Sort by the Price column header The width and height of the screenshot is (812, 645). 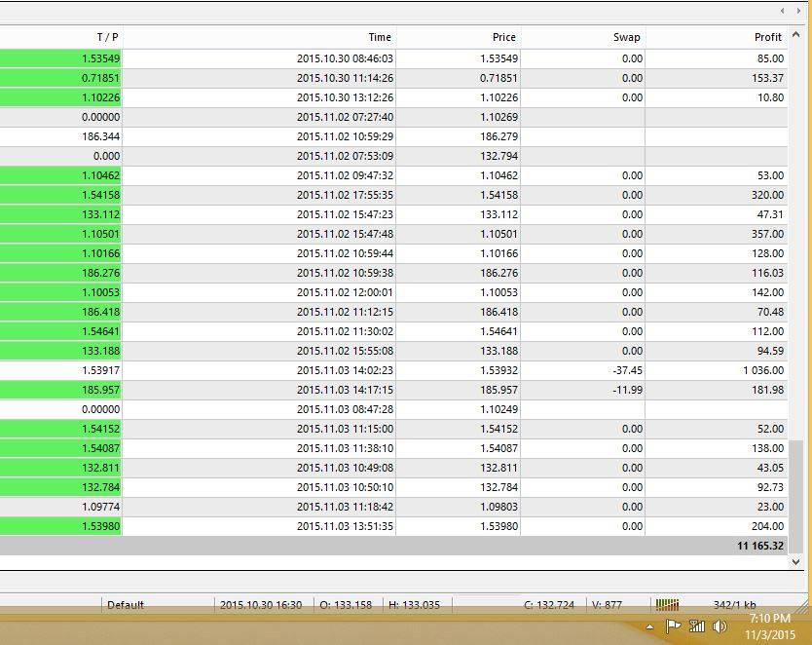coord(504,37)
